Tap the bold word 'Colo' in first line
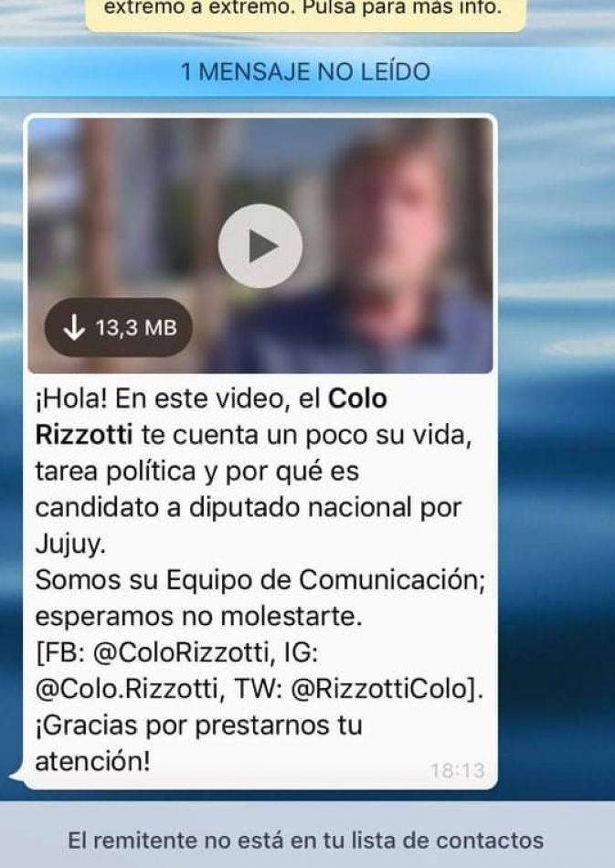615x868 pixels. 357,398
